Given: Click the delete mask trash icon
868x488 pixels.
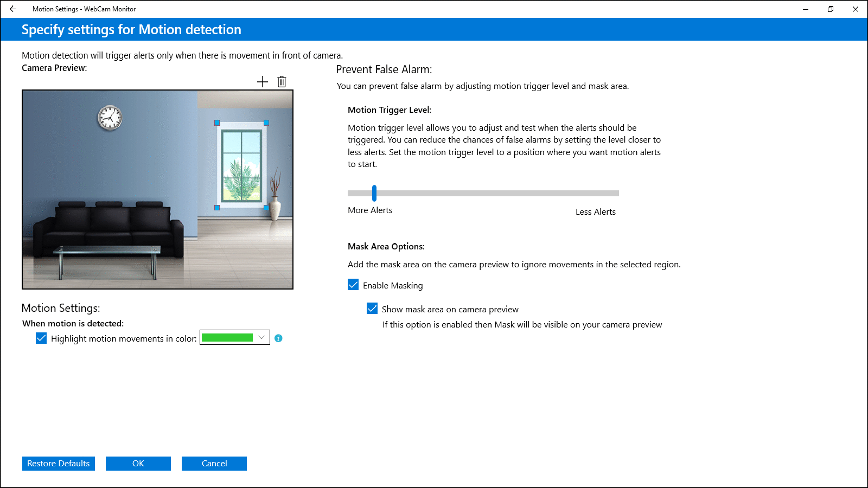Looking at the screenshot, I should pos(282,82).
